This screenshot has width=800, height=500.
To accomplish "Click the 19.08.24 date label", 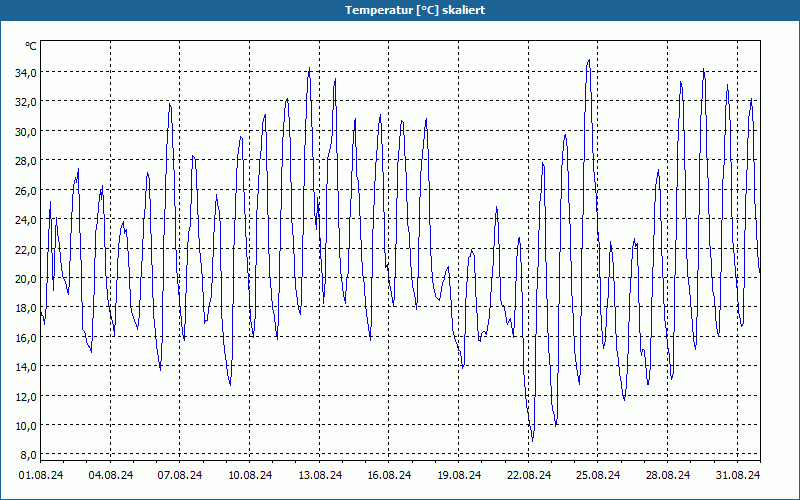I will tap(459, 475).
